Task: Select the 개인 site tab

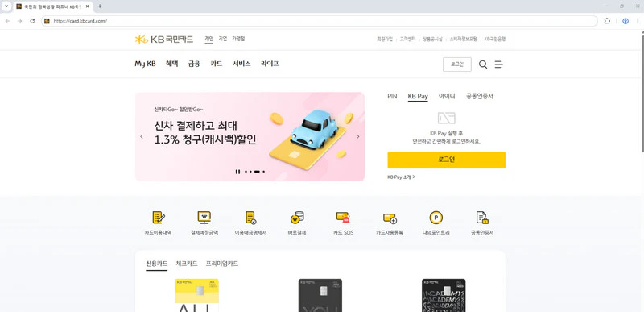Action: pyautogui.click(x=209, y=39)
